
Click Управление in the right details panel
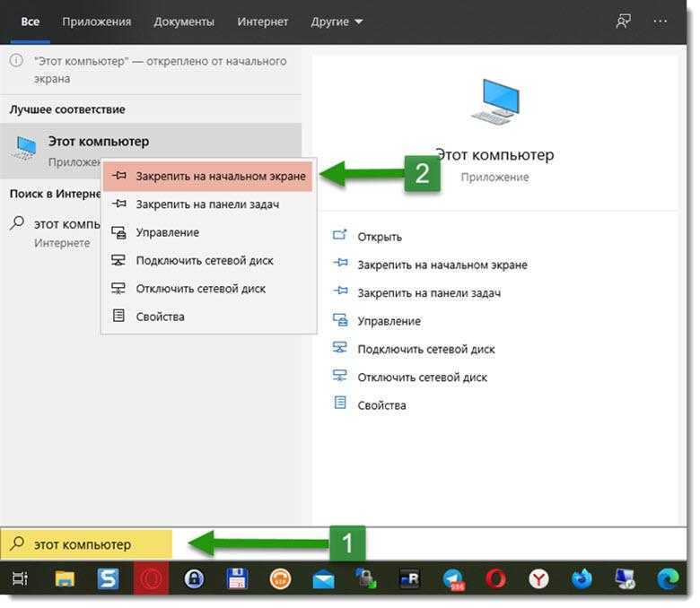pyautogui.click(x=389, y=321)
